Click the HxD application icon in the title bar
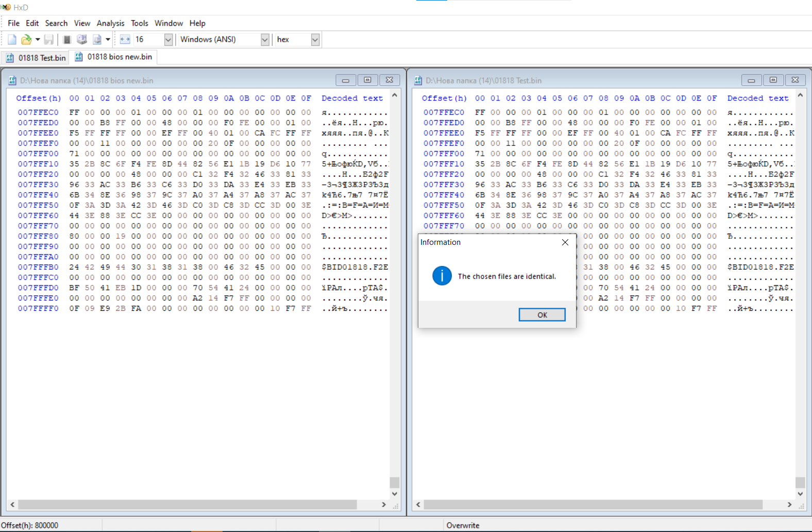This screenshot has width=812, height=532. (x=6, y=7)
